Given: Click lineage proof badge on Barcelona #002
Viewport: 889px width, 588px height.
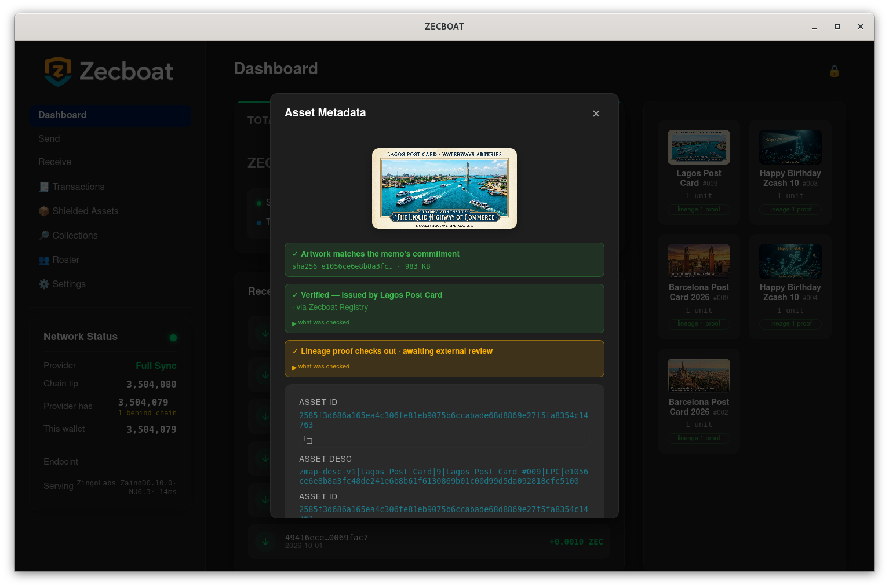Looking at the screenshot, I should [699, 438].
